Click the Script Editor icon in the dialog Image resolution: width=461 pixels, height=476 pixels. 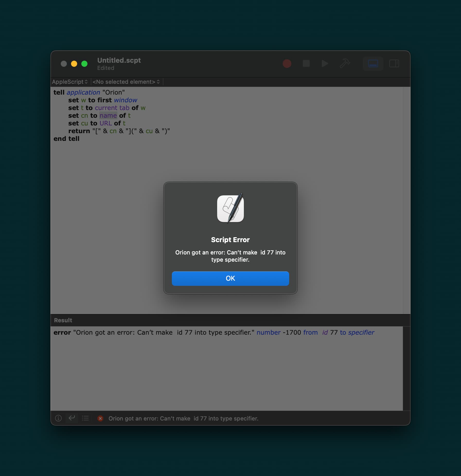(x=230, y=208)
